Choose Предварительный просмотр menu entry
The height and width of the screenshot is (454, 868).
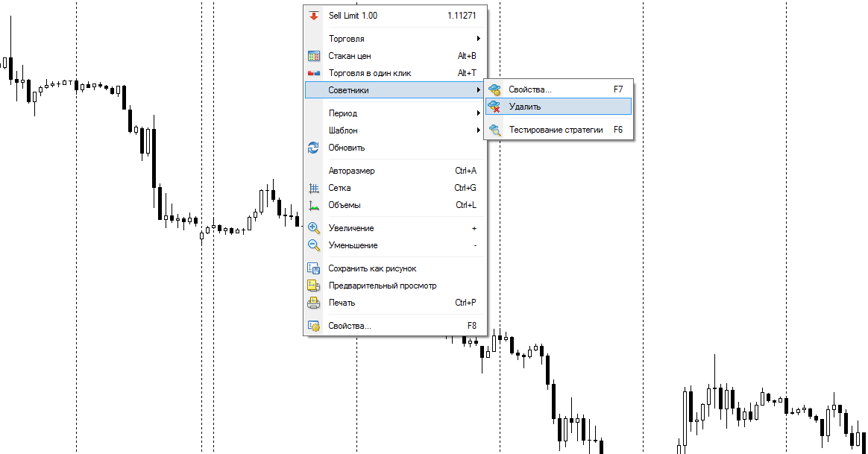point(382,286)
